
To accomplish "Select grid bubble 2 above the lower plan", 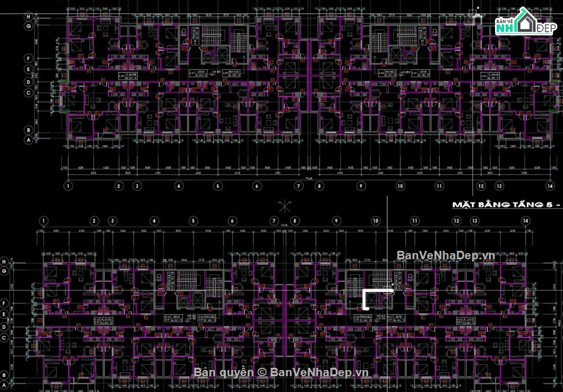I will 94,221.
